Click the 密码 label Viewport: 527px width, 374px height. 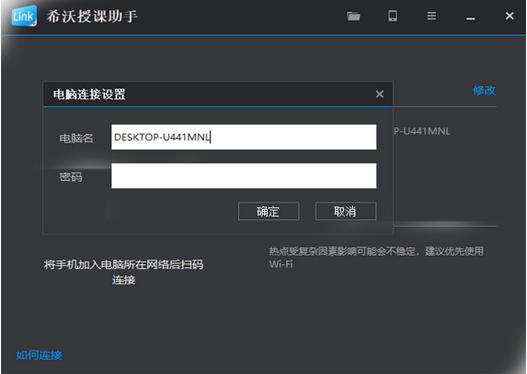pyautogui.click(x=71, y=177)
